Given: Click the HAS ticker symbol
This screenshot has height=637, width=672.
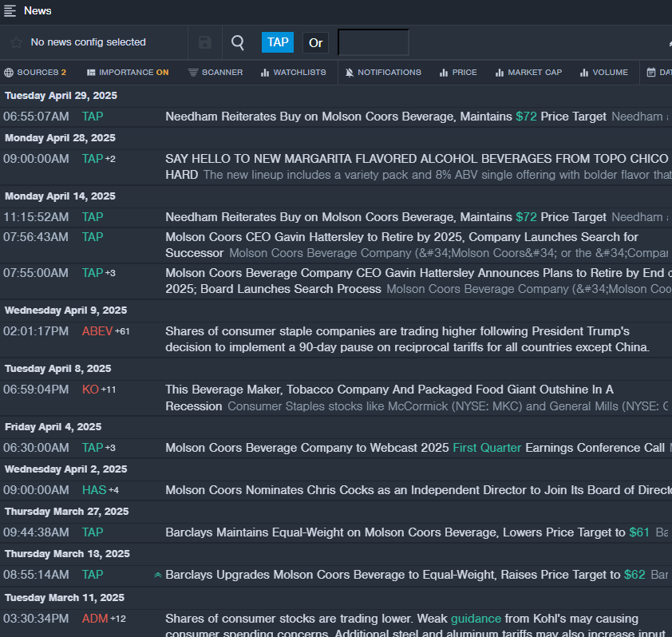Looking at the screenshot, I should point(94,490).
